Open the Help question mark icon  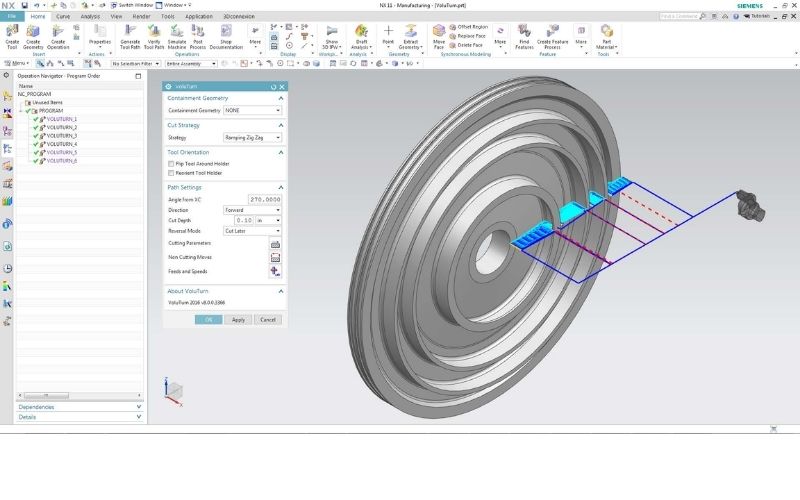click(x=736, y=16)
